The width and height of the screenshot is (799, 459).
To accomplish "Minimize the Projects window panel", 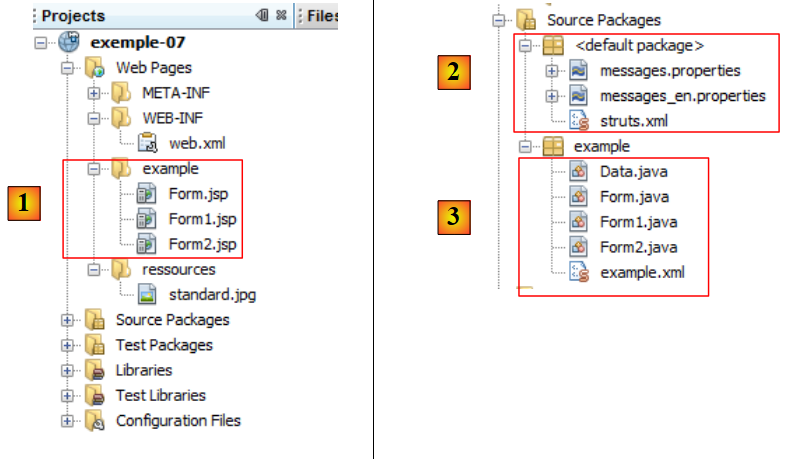I will point(262,16).
